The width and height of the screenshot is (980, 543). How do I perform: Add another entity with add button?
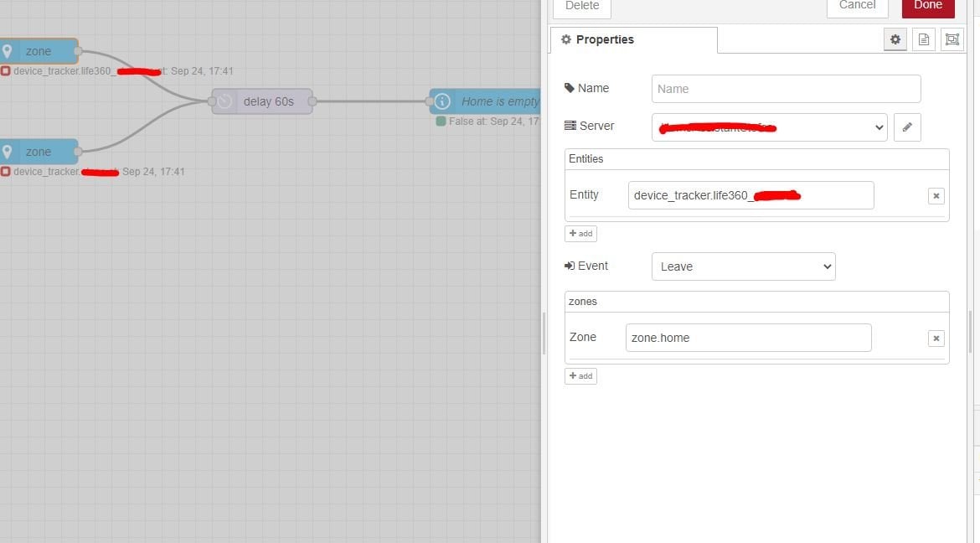[580, 233]
